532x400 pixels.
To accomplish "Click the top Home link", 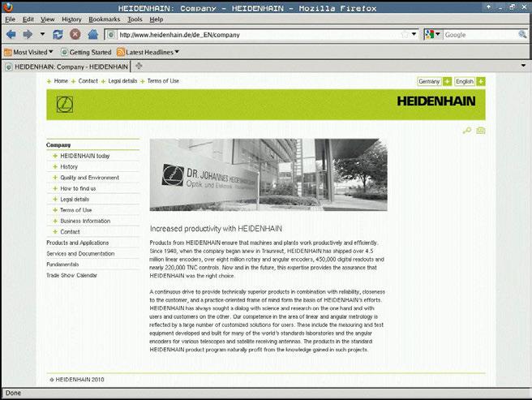I will click(61, 81).
